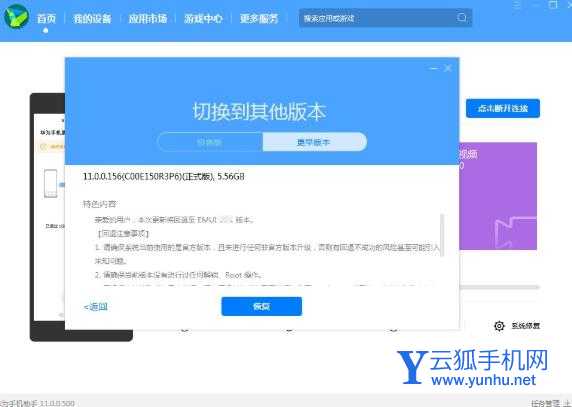Click the magnifier search icon

click(462, 18)
